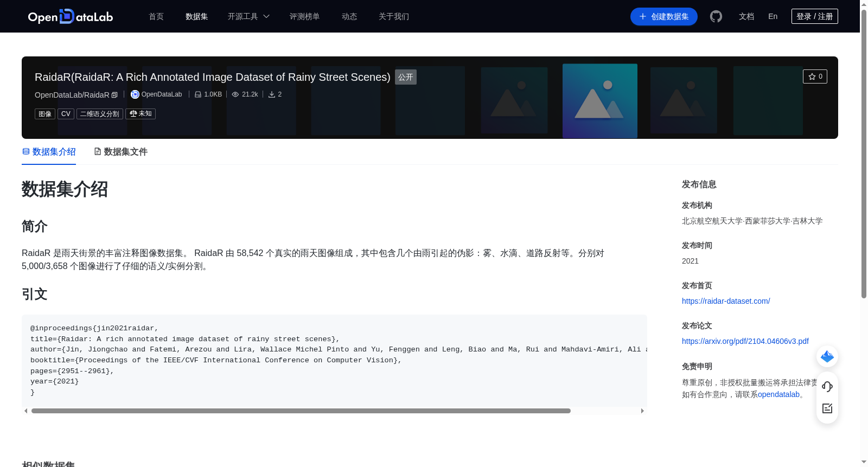The image size is (868, 467).
Task: Open the 动态 nav item
Action: point(349,16)
